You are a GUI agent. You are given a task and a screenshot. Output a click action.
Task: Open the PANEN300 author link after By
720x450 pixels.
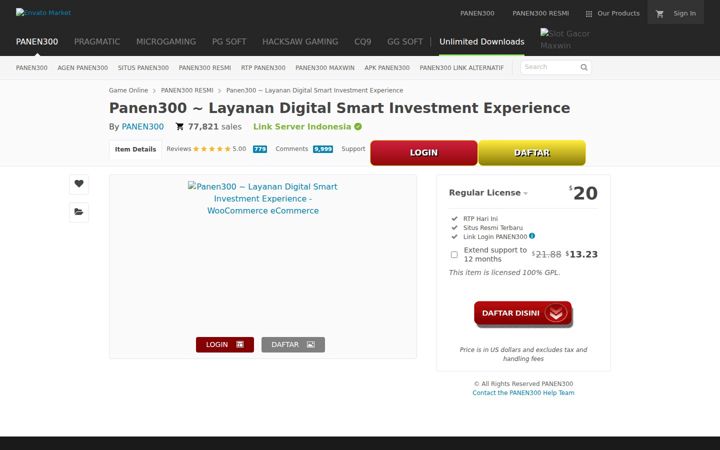142,127
